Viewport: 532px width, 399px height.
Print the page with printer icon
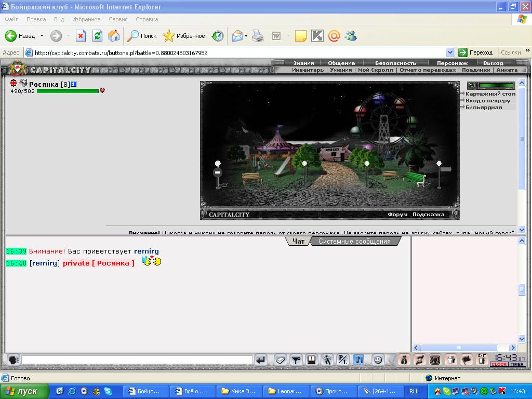pyautogui.click(x=258, y=36)
